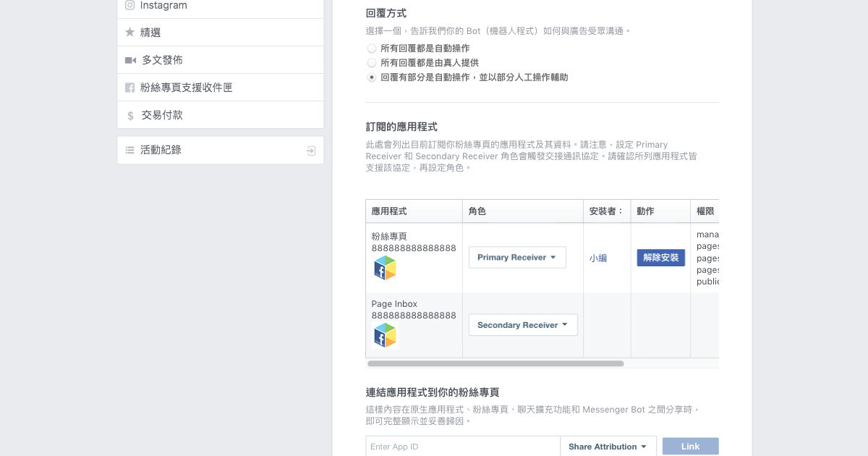
Task: Expand the Share Attribution dropdown
Action: click(608, 447)
